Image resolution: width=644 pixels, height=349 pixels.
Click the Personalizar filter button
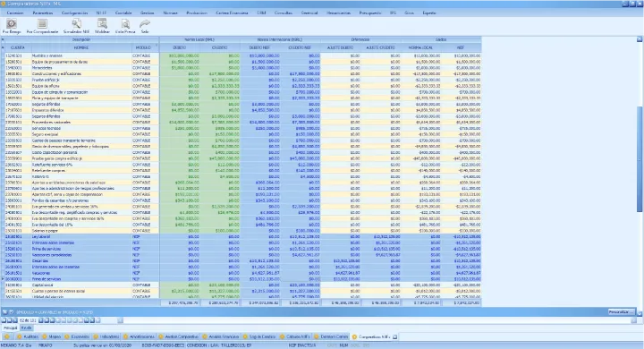[x=621, y=312]
